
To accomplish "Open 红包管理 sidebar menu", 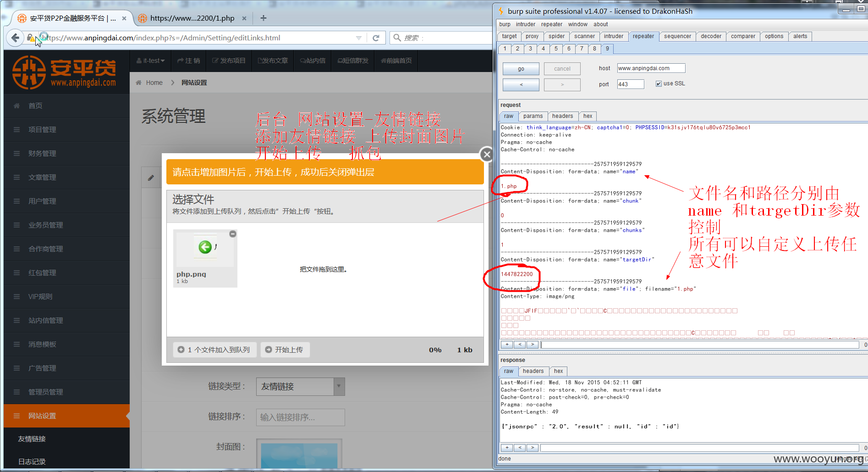I will tap(66, 272).
